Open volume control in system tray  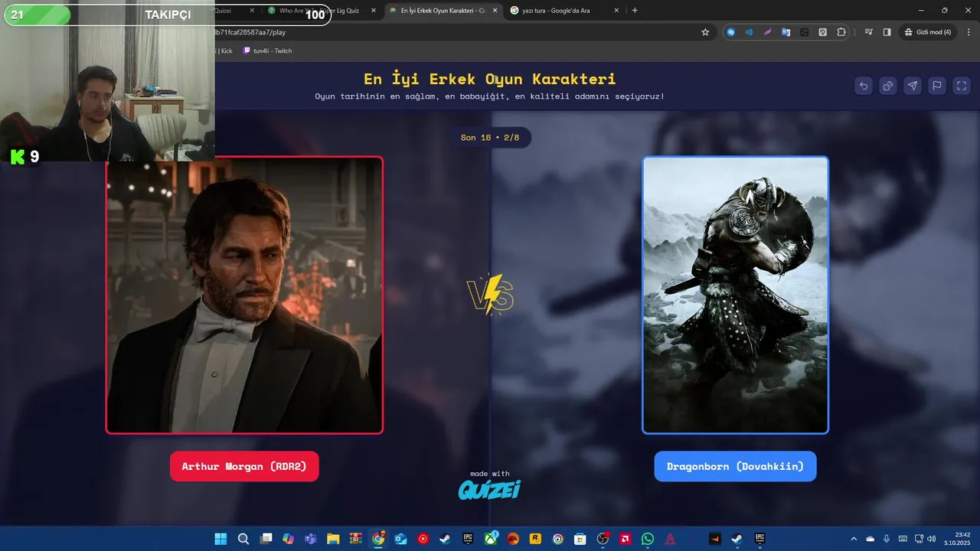point(932,539)
